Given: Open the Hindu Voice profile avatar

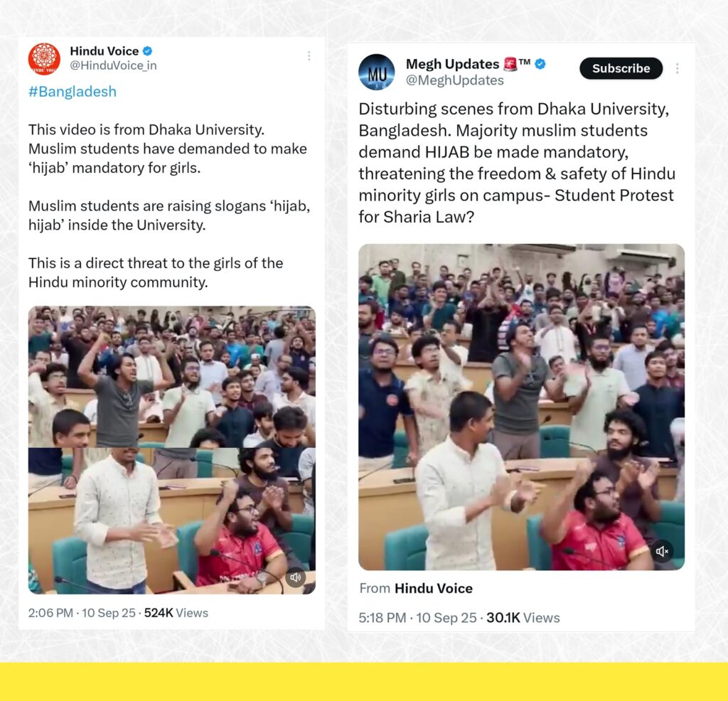Looking at the screenshot, I should (44, 58).
